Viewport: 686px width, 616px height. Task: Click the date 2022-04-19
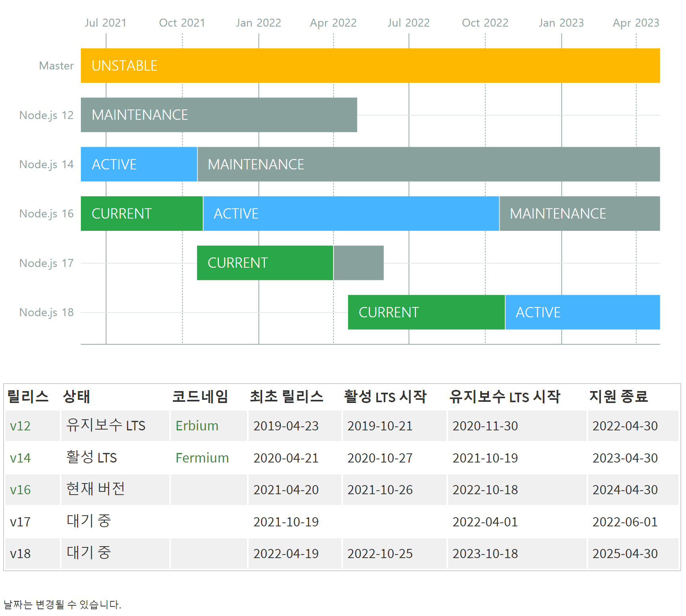[286, 554]
